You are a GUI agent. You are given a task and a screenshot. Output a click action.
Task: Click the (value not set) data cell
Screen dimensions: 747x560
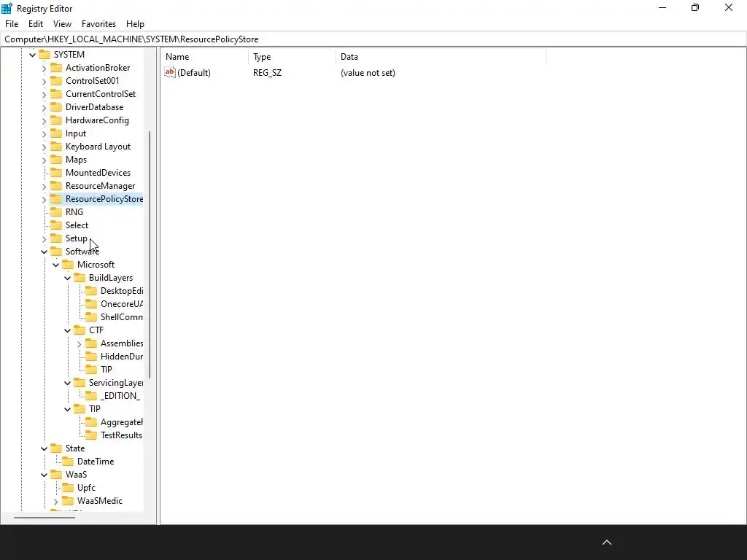point(368,73)
